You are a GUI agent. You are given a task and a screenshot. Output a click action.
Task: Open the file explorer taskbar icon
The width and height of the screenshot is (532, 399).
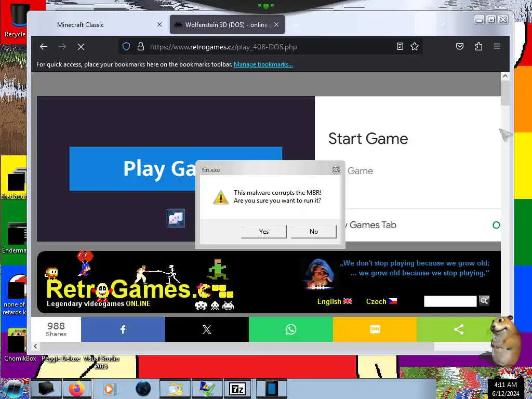[175, 389]
